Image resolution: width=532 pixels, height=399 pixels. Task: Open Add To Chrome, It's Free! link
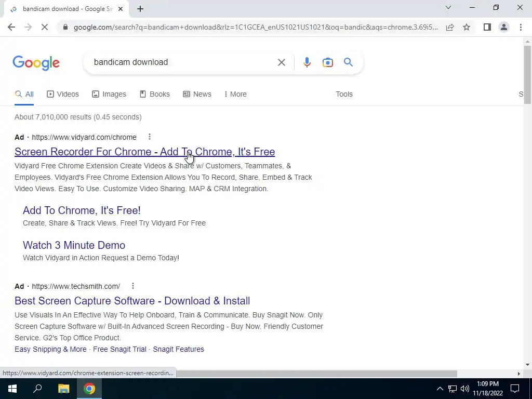click(82, 210)
